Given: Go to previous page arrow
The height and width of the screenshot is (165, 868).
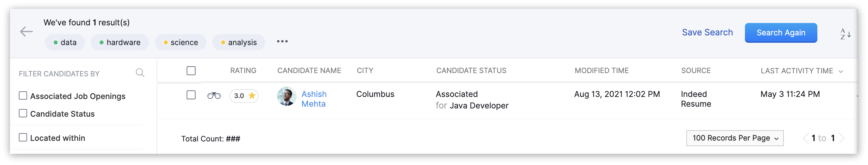Looking at the screenshot, I should [806, 138].
